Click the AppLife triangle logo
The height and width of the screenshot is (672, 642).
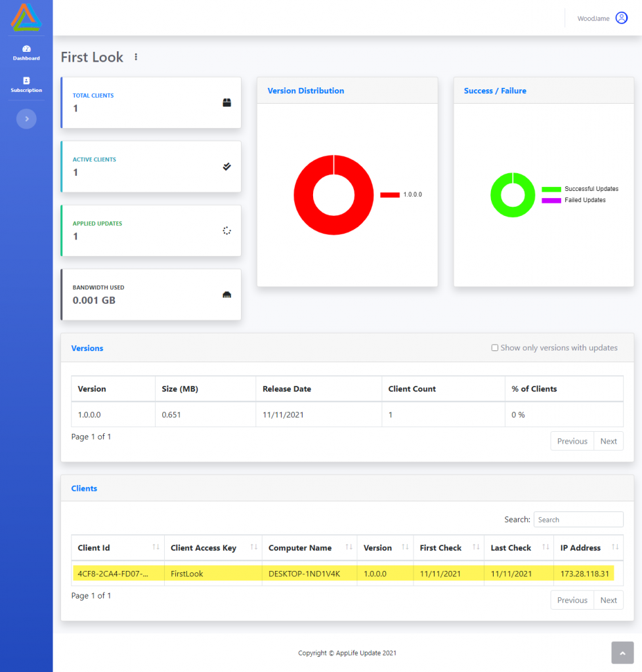coord(26,17)
